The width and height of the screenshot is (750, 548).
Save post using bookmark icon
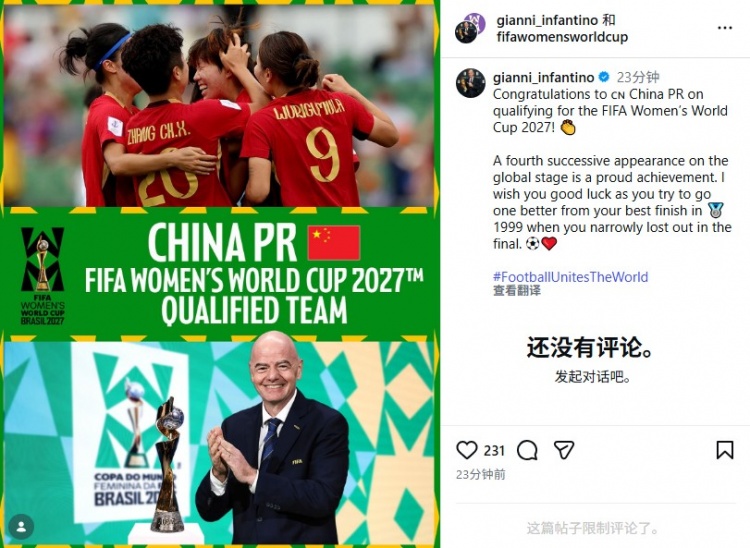[x=725, y=450]
